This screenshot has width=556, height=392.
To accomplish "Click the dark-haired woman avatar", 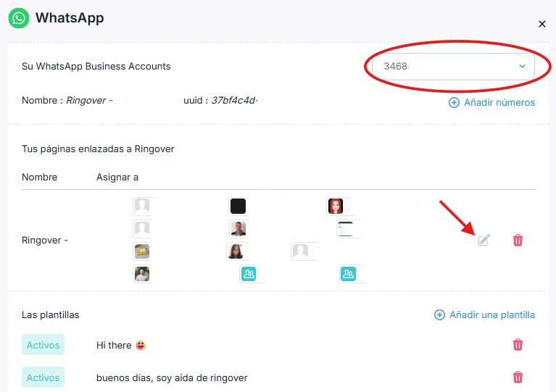I will tap(236, 251).
